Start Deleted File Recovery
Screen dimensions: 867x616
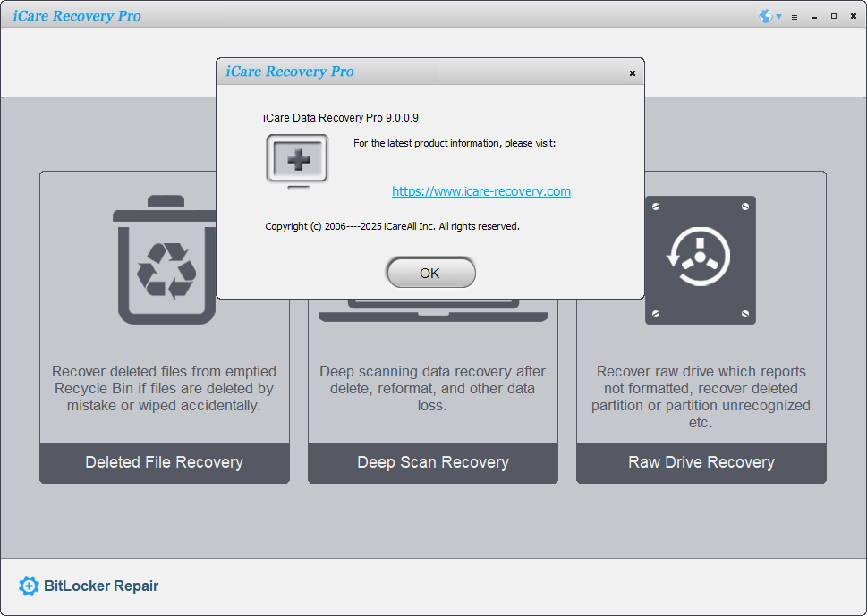pyautogui.click(x=165, y=462)
